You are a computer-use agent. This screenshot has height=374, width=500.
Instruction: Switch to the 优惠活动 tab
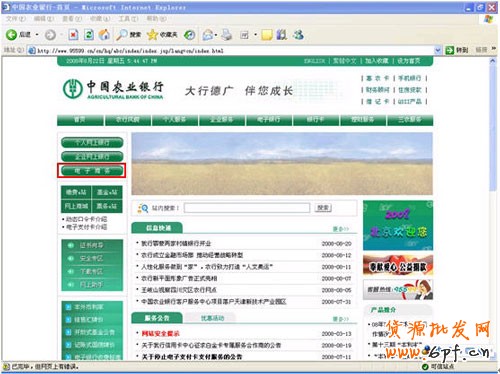click(x=212, y=318)
